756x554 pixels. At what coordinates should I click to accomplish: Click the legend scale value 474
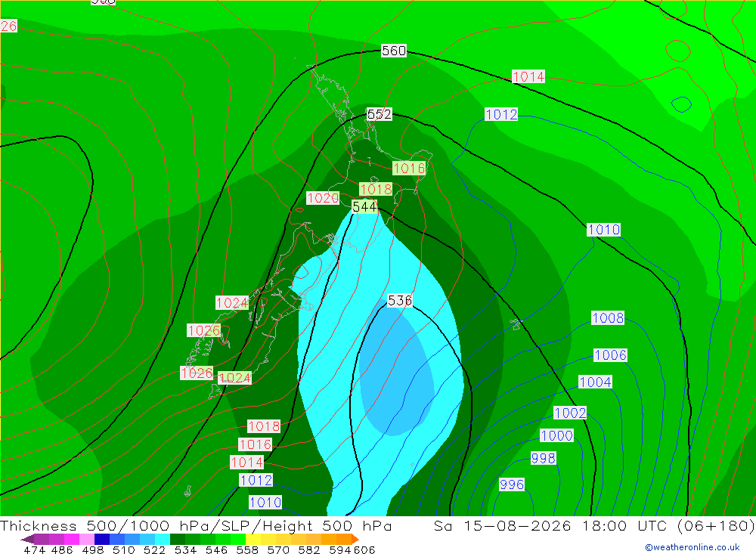tap(35, 549)
